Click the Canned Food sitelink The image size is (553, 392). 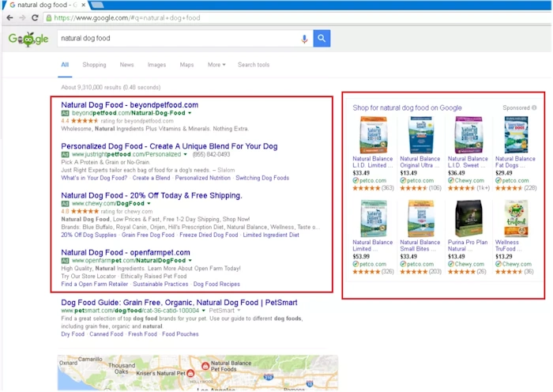point(106,334)
